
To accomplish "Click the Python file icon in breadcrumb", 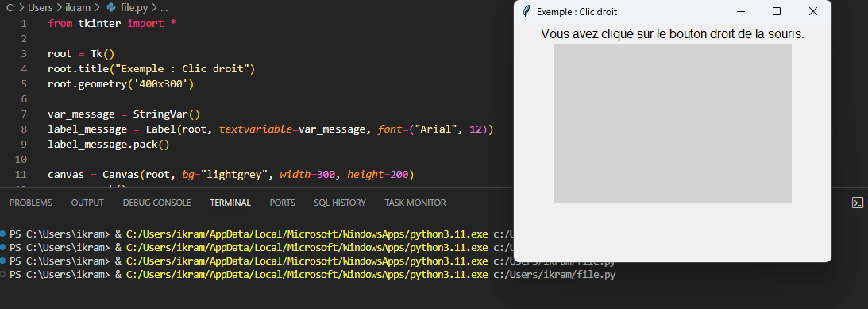I will 111,8.
